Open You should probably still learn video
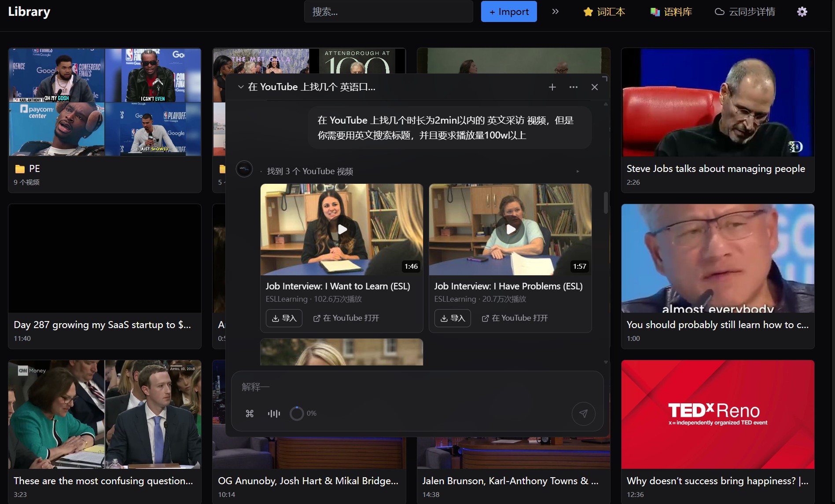 718,276
